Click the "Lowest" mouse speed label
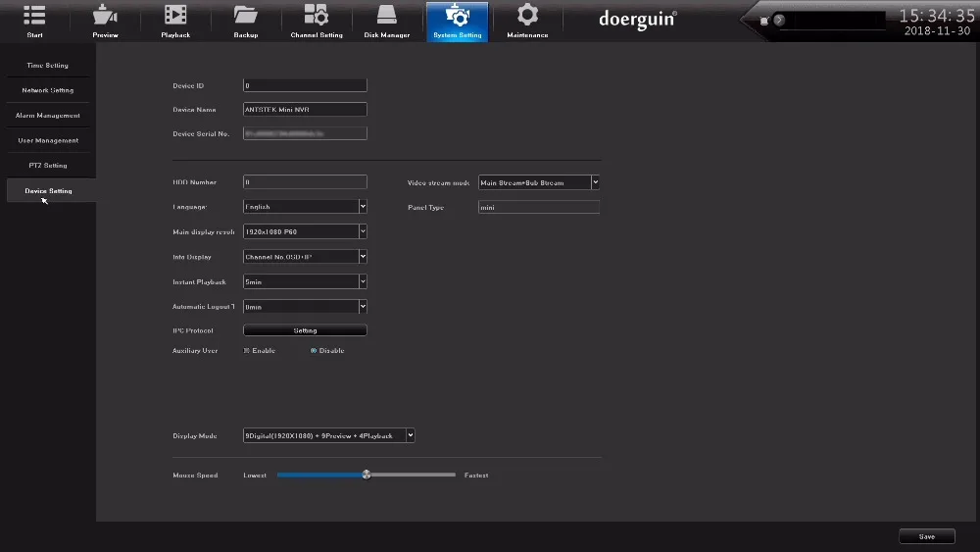This screenshot has height=552, width=980. 255,476
